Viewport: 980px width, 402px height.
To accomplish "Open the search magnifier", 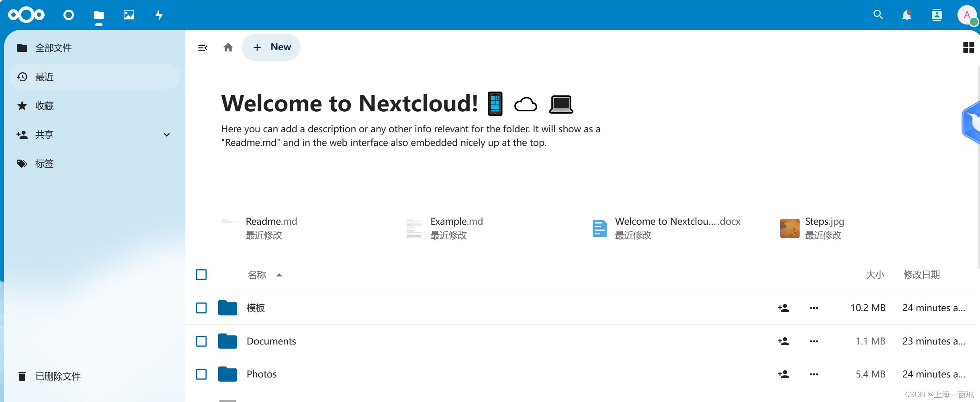I will click(x=878, y=15).
